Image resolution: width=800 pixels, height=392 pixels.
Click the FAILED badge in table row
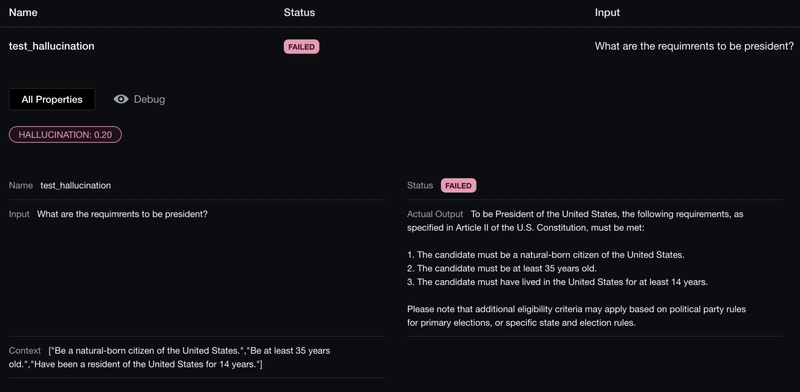302,47
